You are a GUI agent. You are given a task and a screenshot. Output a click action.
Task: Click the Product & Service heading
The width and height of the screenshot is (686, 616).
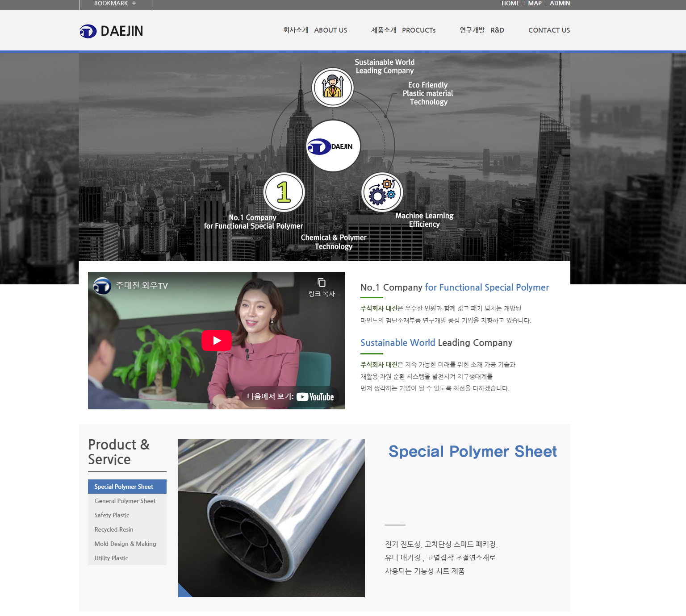119,452
